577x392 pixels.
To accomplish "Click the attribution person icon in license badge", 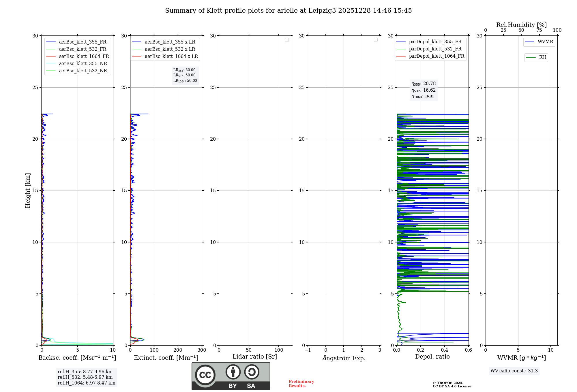I will (x=233, y=372).
